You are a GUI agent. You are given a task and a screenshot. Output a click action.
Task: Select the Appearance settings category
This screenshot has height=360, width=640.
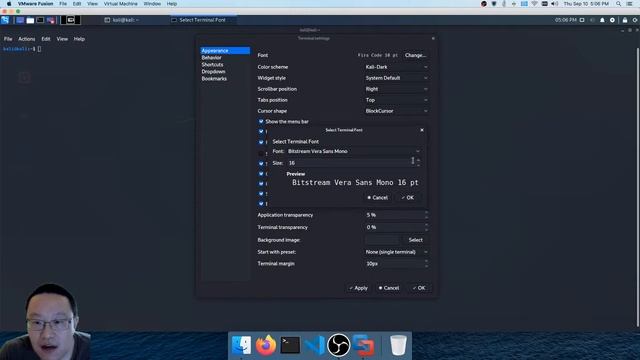coord(225,51)
